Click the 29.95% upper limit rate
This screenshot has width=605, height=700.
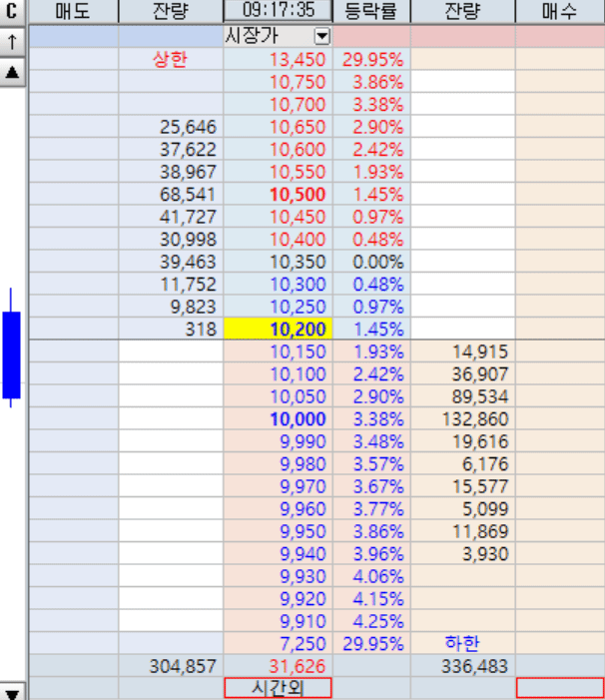pyautogui.click(x=373, y=60)
